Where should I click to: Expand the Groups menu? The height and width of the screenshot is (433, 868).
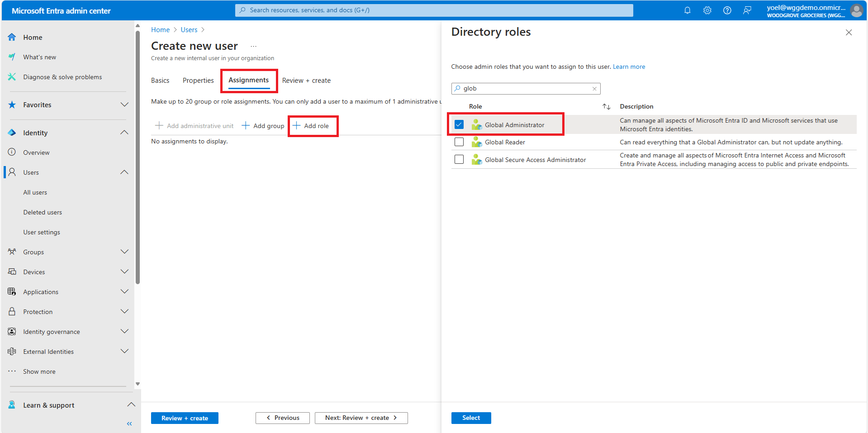pos(124,252)
